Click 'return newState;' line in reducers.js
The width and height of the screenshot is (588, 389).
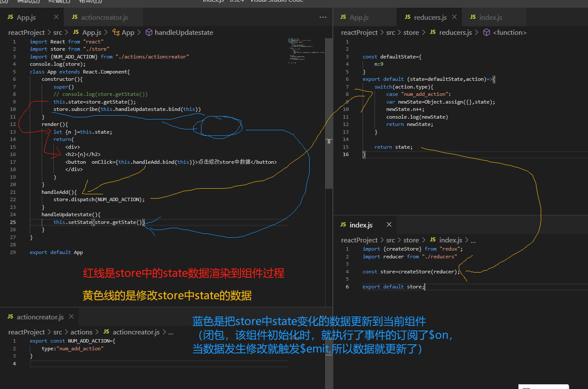(410, 124)
